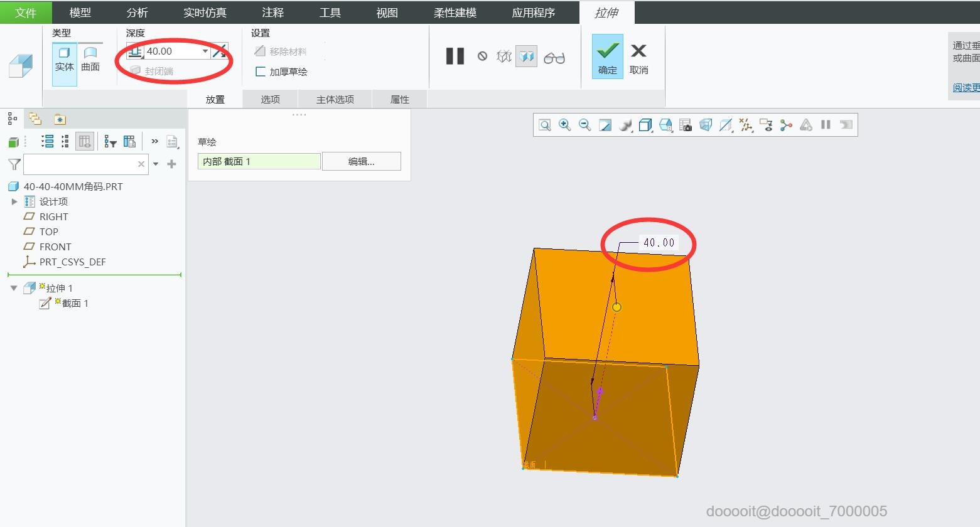
Task: Open the folder browser tab icon
Action: (35, 119)
